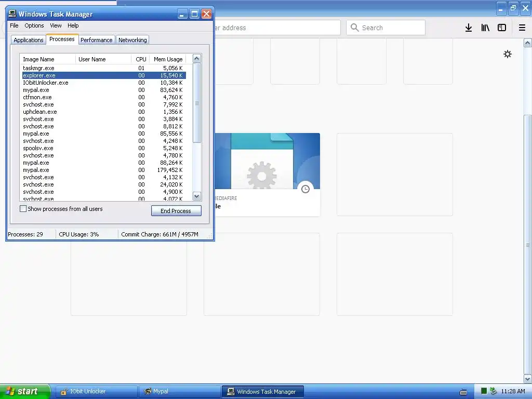The image size is (532, 399).
Task: Select mypal.exe using 83,624 K
Action: click(x=104, y=90)
